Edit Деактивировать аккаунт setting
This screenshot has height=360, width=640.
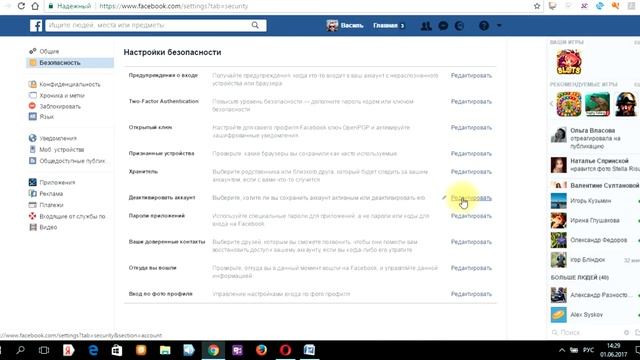coord(471,198)
